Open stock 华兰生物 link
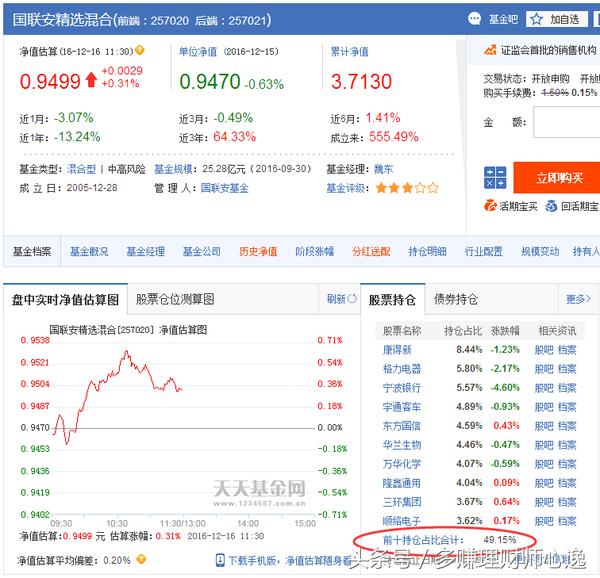Viewport: 600px width, 578px height. click(x=402, y=445)
